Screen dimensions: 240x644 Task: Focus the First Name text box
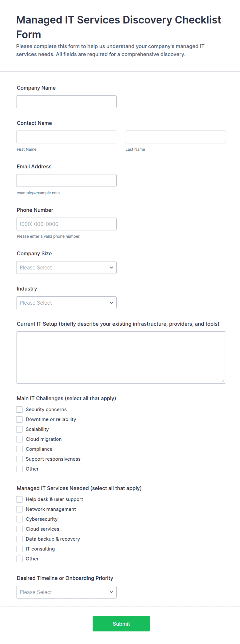(67, 137)
